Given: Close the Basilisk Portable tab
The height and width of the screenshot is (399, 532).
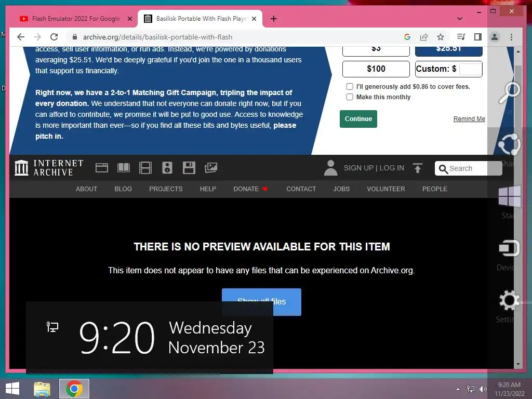Looking at the screenshot, I should [254, 19].
